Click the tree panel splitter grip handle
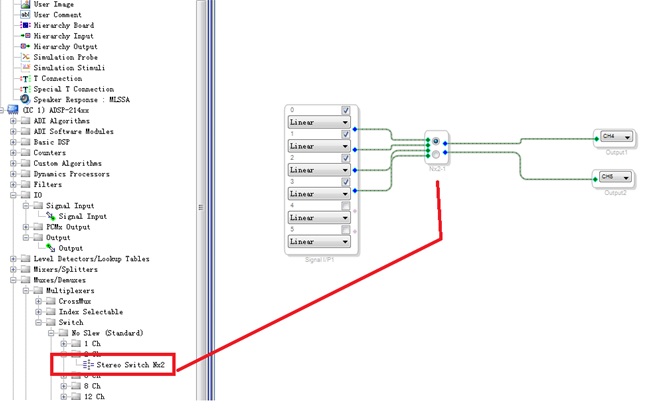Viewport: 647px width, 410px height. [x=201, y=207]
